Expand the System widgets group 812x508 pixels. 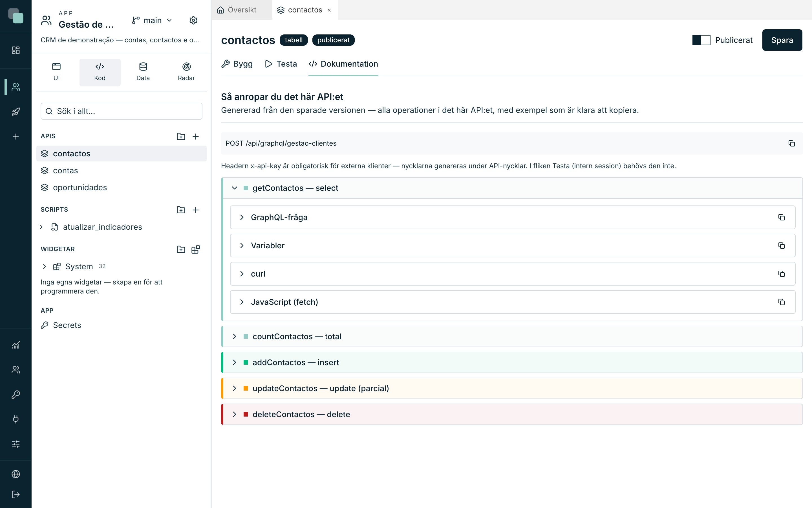44,266
